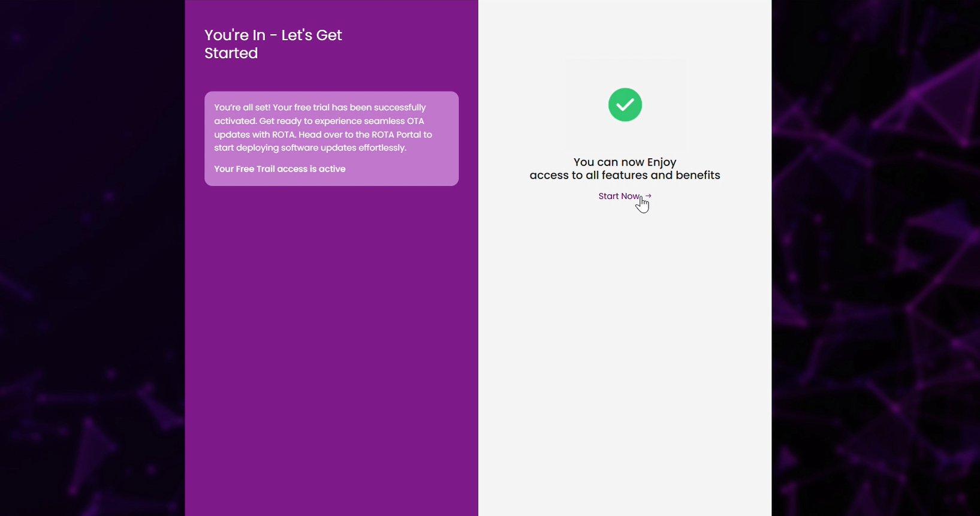This screenshot has height=516, width=980.
Task: Click the arrow icon beside Start Now
Action: pyautogui.click(x=648, y=196)
